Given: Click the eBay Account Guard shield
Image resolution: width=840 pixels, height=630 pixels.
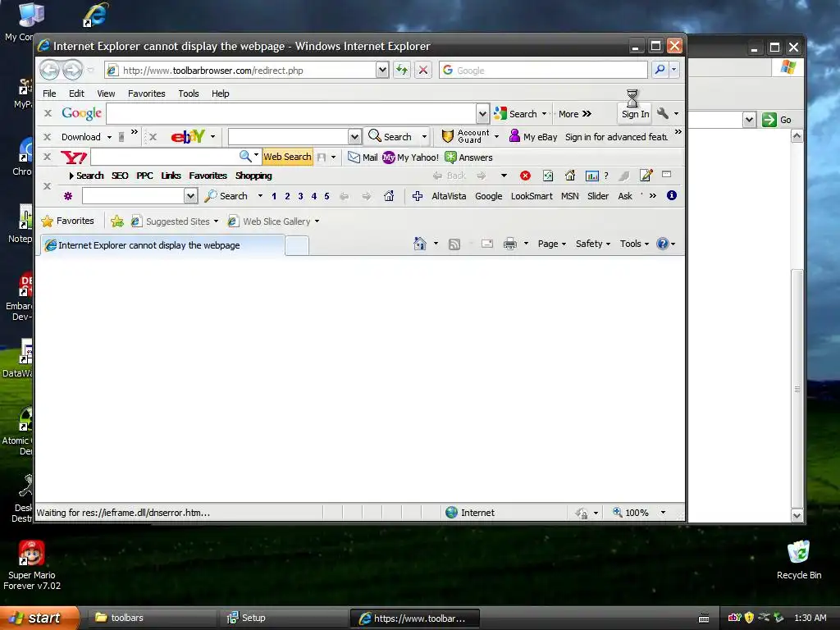Looking at the screenshot, I should pos(447,136).
